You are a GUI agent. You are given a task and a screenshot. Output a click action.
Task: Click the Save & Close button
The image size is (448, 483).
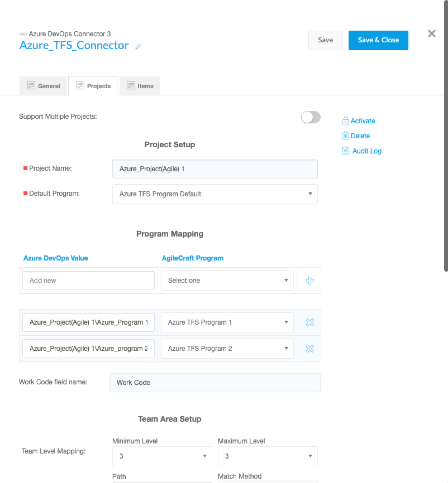click(378, 40)
